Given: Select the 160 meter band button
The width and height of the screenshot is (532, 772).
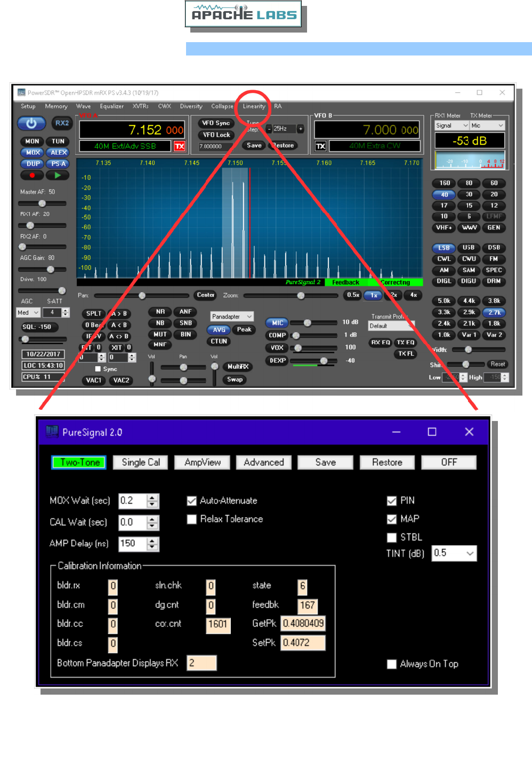Looking at the screenshot, I should [445, 183].
